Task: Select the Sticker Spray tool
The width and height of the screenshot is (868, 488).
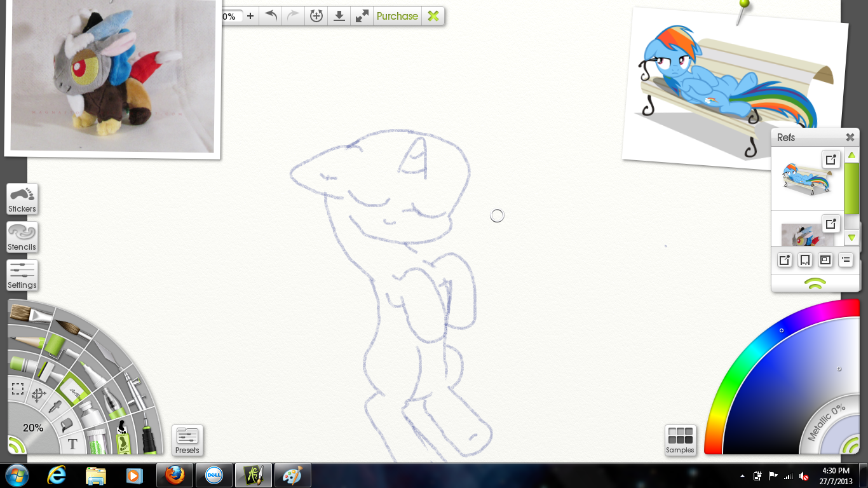Action: (x=123, y=437)
